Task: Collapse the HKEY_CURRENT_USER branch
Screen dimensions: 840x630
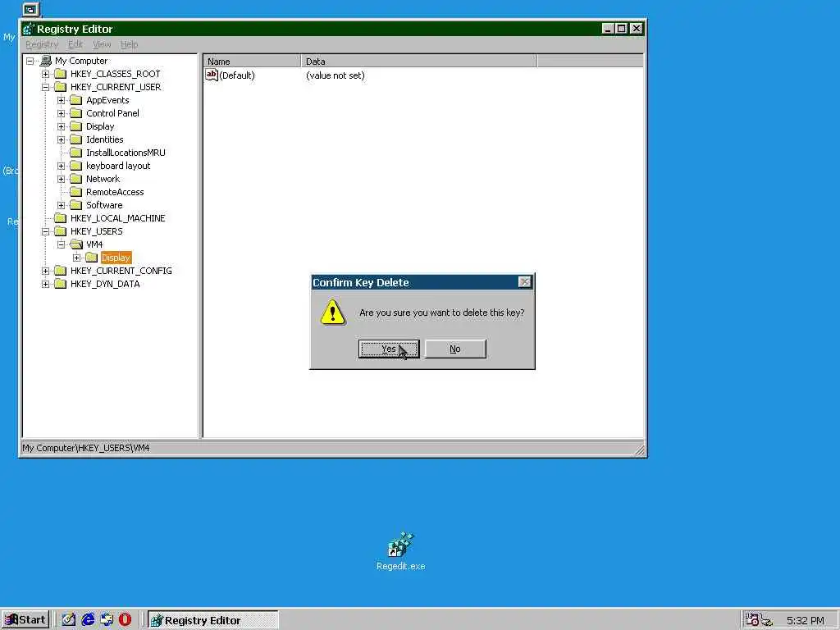Action: point(46,87)
